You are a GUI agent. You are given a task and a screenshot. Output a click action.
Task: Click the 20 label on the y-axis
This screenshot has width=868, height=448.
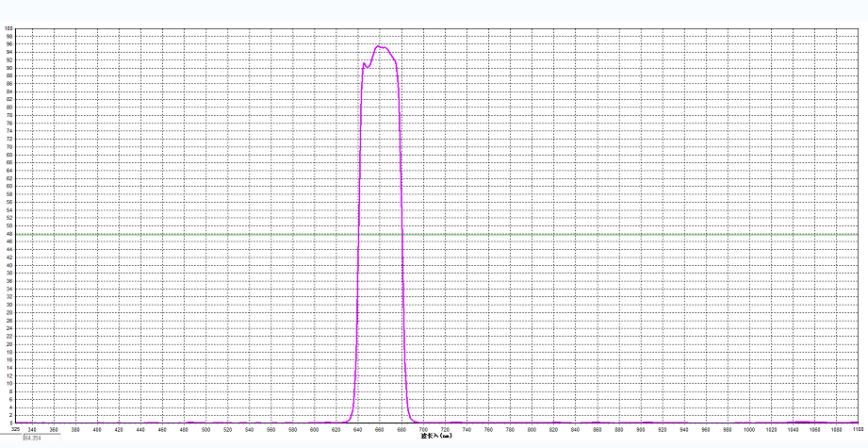[9, 344]
